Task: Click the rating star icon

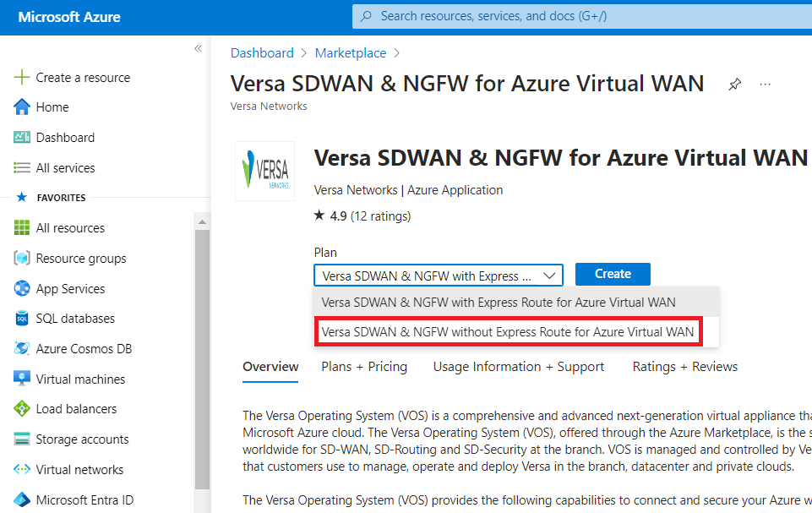Action: (319, 215)
